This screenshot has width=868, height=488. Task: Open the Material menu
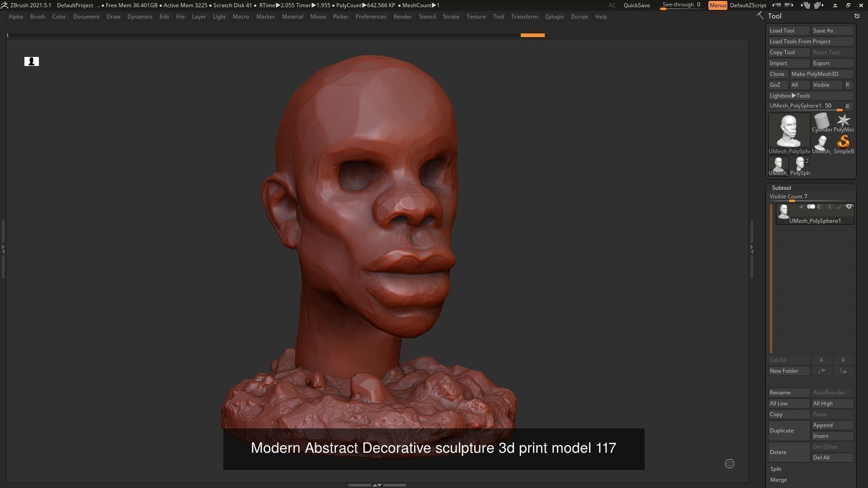tap(292, 17)
